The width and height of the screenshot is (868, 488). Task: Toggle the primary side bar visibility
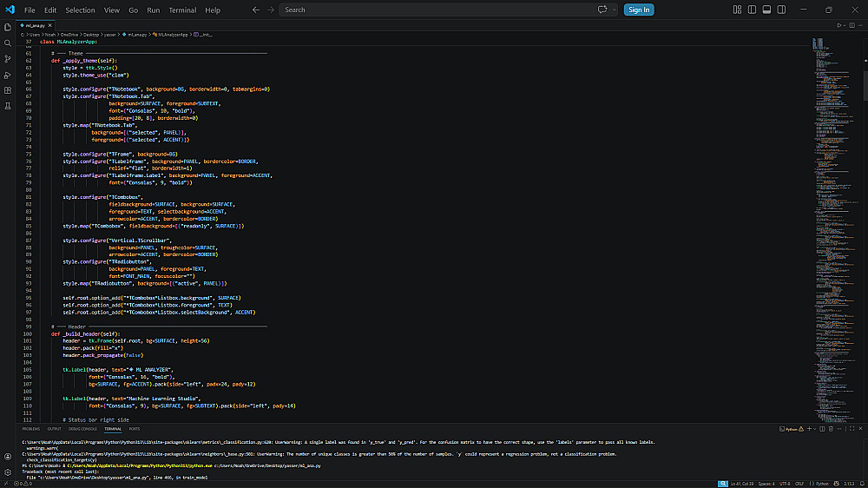click(750, 10)
